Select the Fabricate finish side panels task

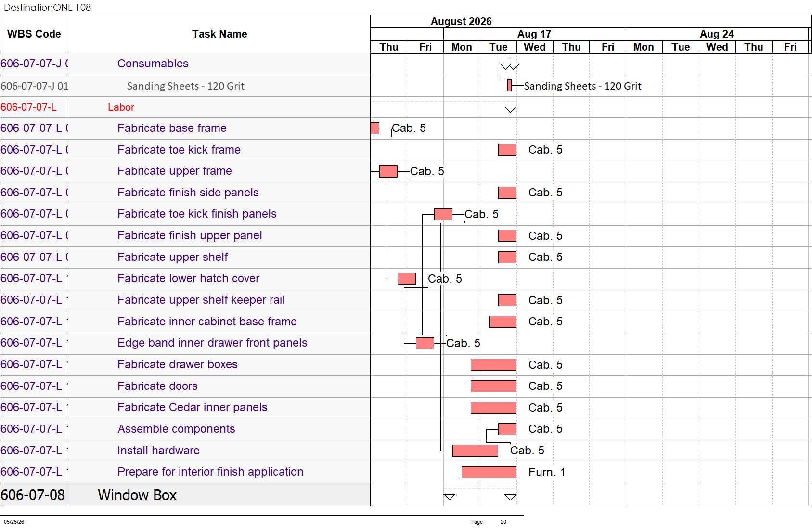pyautogui.click(x=188, y=193)
